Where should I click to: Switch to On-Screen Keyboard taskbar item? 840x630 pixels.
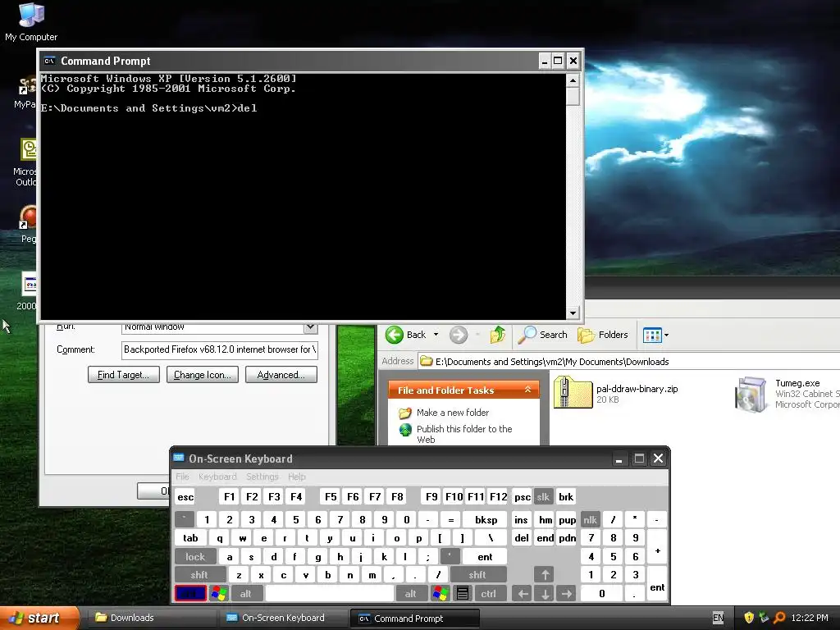tap(283, 618)
